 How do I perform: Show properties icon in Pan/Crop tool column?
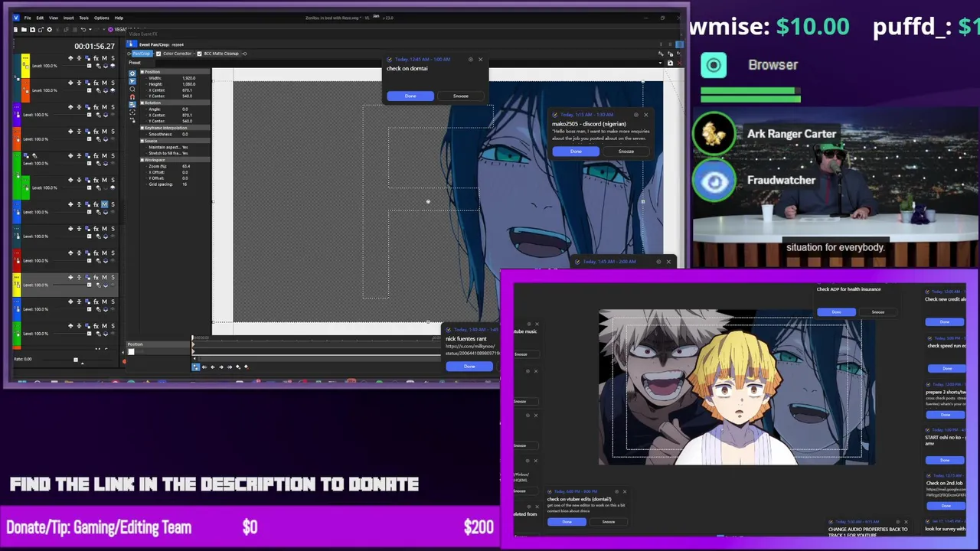[x=132, y=73]
